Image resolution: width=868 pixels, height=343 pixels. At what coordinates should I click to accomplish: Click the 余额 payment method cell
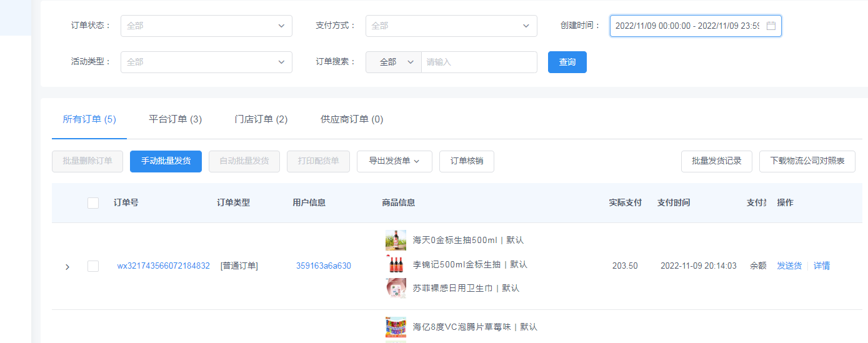(758, 266)
